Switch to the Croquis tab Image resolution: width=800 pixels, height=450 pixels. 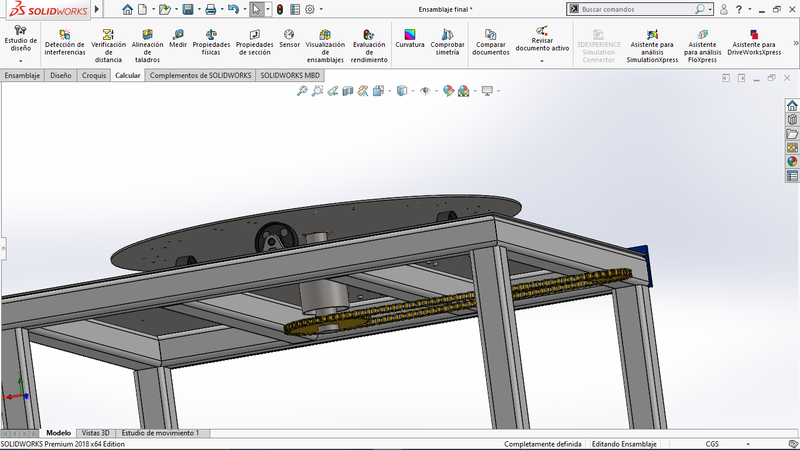[x=94, y=75]
